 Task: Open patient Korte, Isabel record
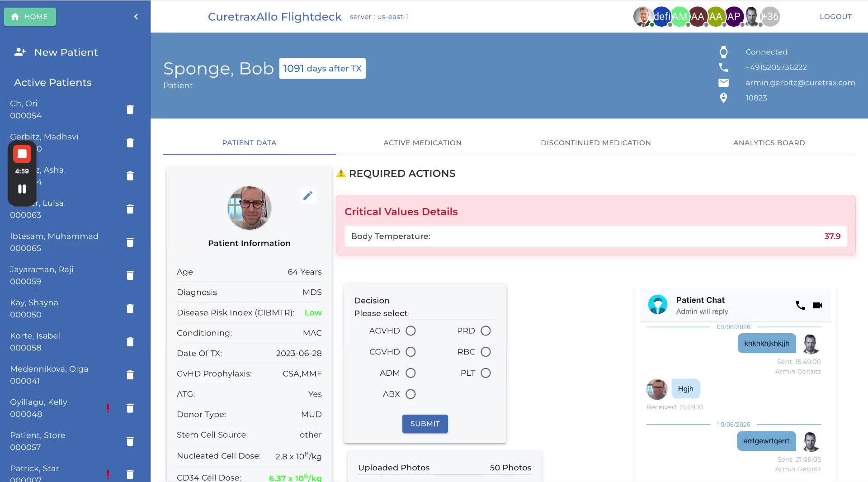coord(35,342)
